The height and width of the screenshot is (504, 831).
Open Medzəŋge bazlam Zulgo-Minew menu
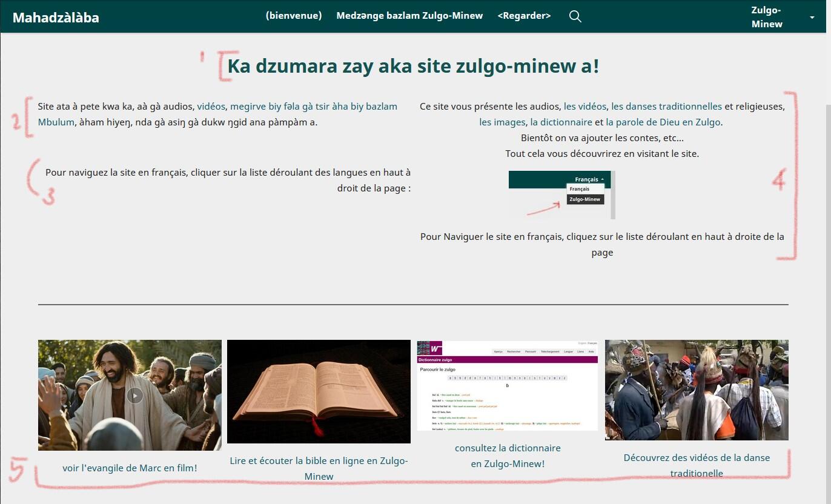tap(409, 16)
